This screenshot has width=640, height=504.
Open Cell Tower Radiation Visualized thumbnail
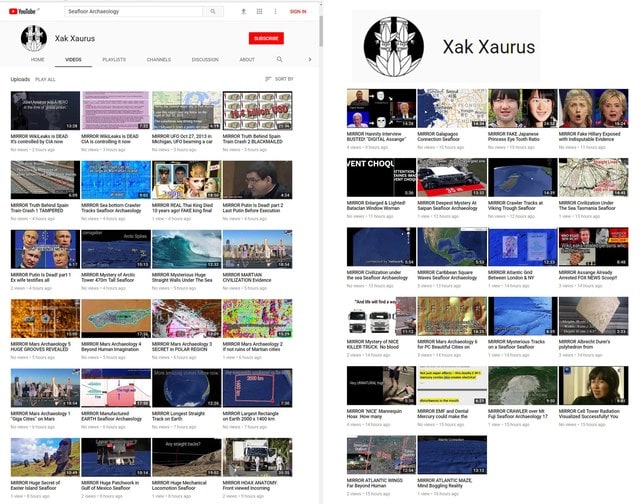point(593,385)
